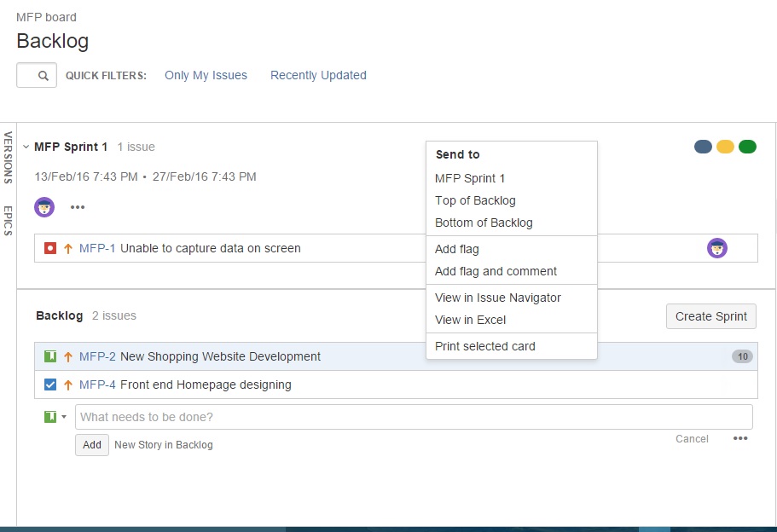The width and height of the screenshot is (777, 532).
Task: Click the blue task checkbox icon of MFP-4
Action: tap(50, 385)
